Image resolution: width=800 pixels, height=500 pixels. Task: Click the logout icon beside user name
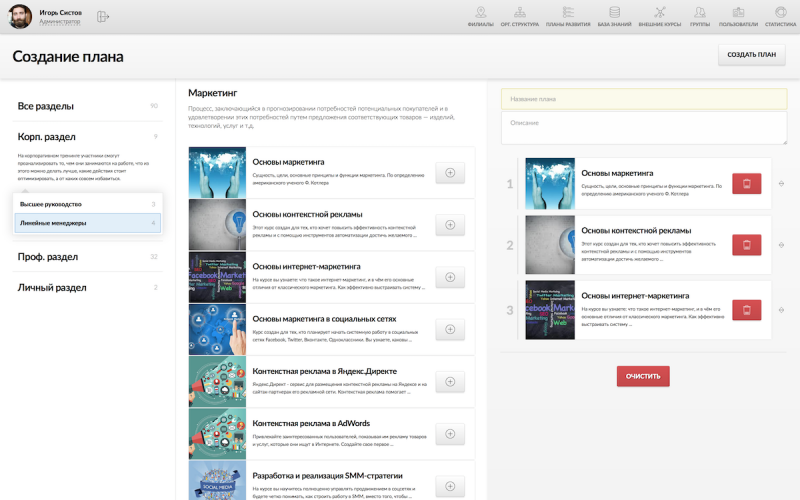tap(103, 17)
